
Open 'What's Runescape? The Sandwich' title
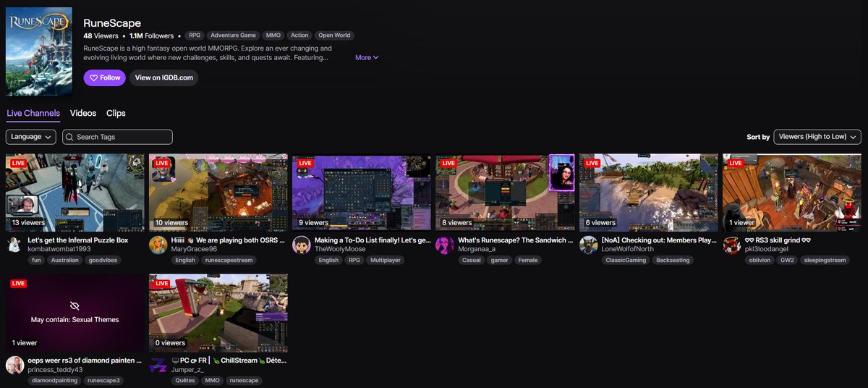click(x=516, y=240)
